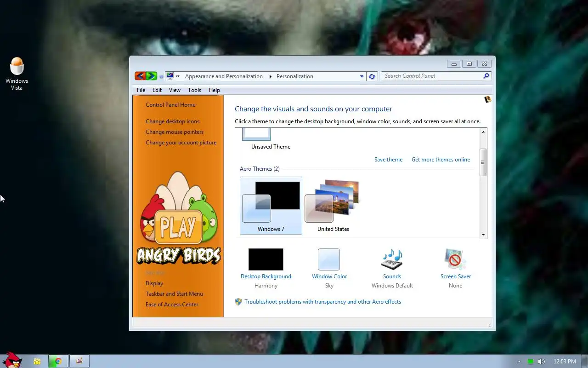Click the Desktop Background text link
The height and width of the screenshot is (368, 588).
pyautogui.click(x=266, y=276)
